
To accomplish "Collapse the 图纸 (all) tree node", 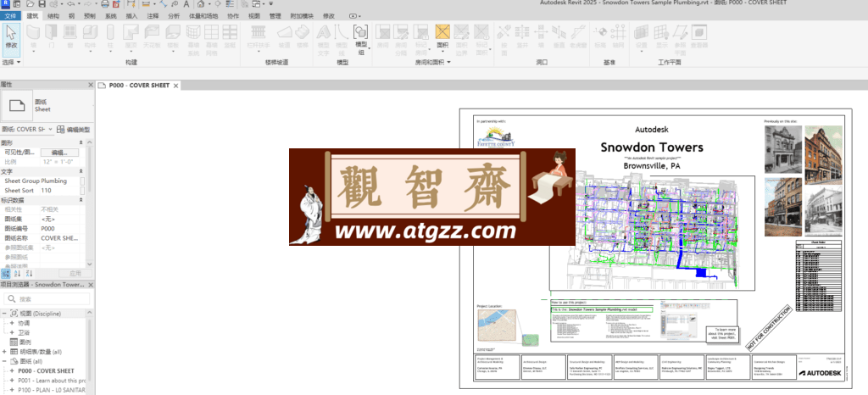I will point(4,361).
